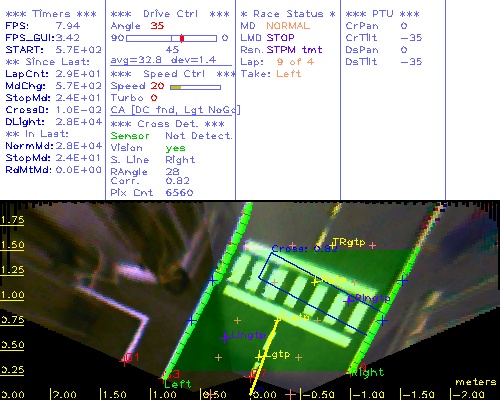The height and width of the screenshot is (400, 500).
Task: Click the 1.75 meter scale label
Action: pyautogui.click(x=12, y=220)
